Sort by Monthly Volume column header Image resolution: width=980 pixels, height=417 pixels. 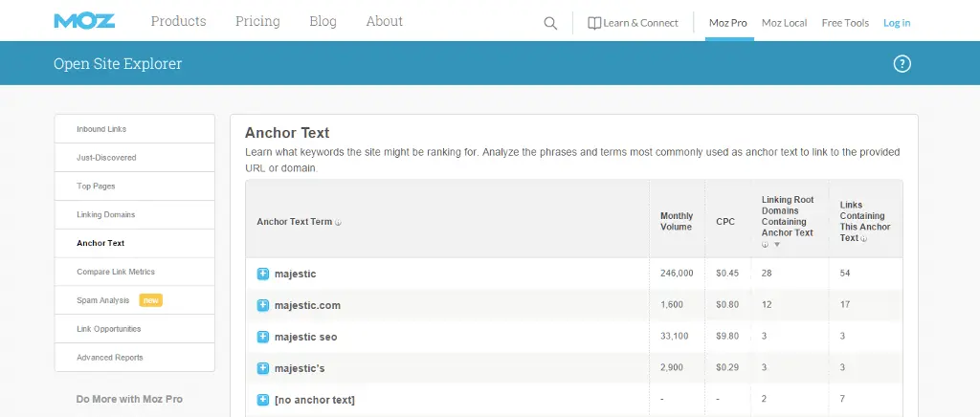[x=677, y=222]
